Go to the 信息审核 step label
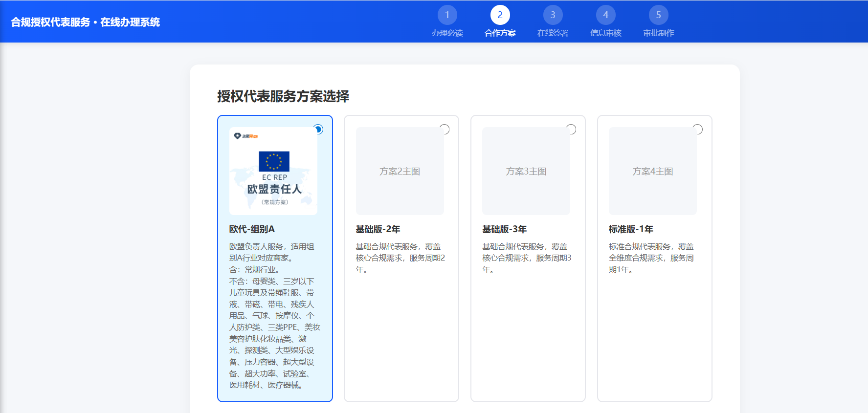This screenshot has height=413, width=868. (605, 33)
